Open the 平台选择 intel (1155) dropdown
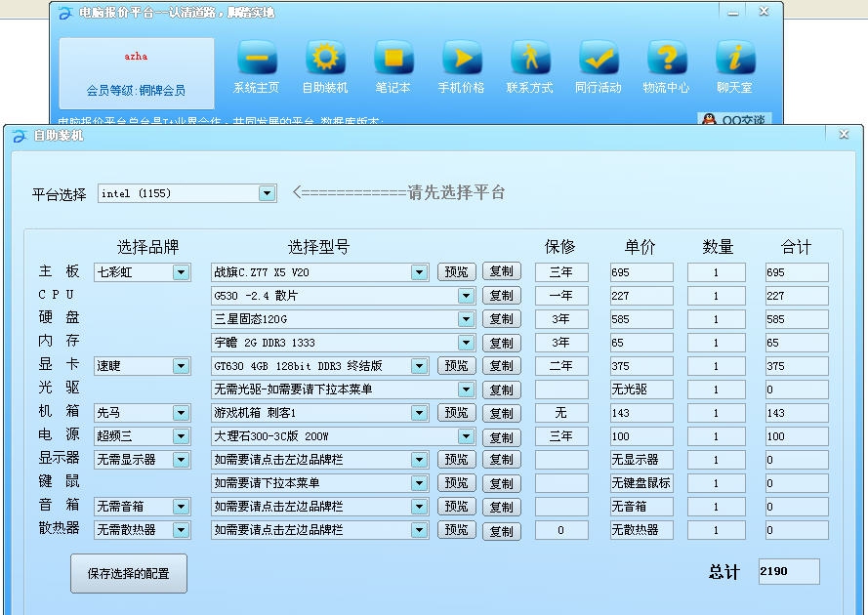This screenshot has height=615, width=868. click(x=268, y=193)
